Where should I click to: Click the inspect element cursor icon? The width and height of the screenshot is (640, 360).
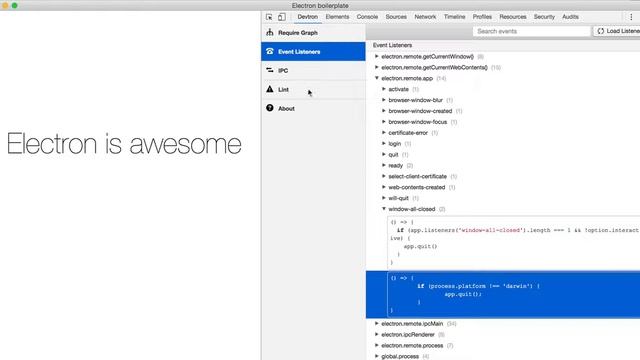(x=269, y=17)
